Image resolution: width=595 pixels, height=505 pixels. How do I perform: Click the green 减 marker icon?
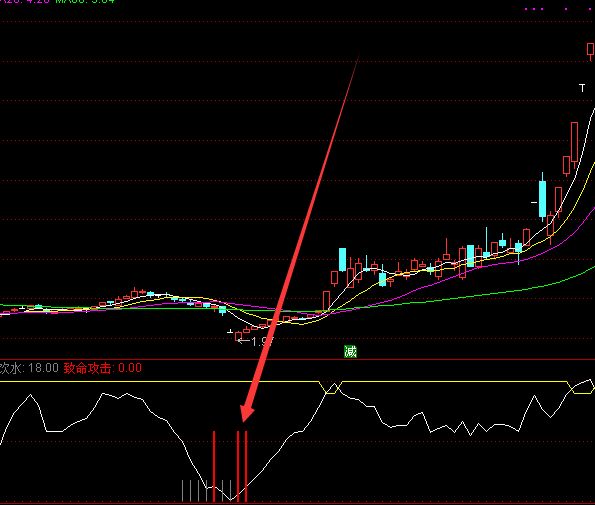pos(350,351)
